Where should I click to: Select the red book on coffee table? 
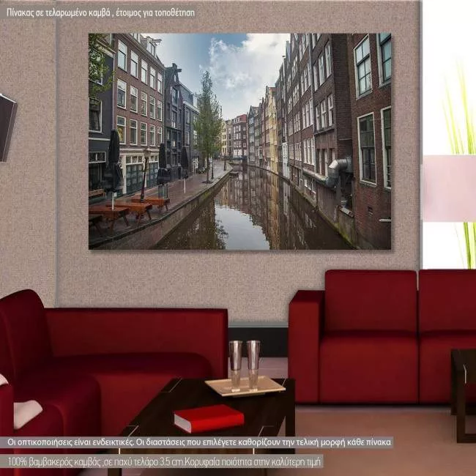tap(208, 417)
